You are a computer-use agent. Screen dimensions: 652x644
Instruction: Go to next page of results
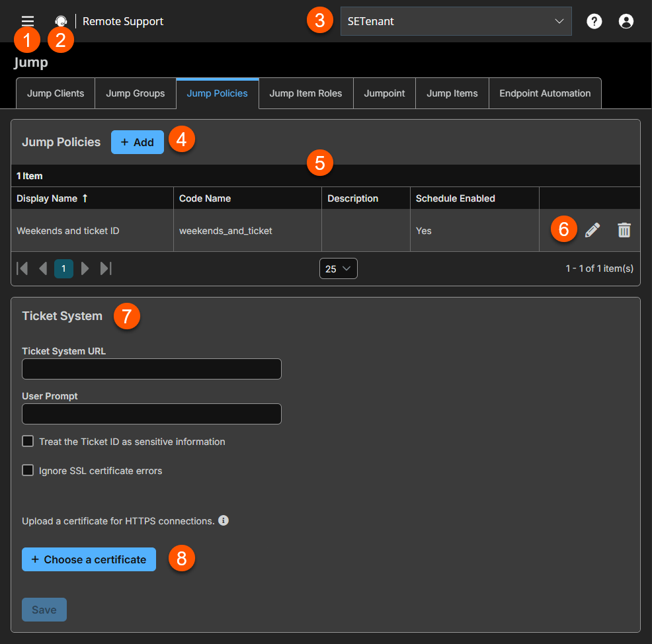click(85, 268)
